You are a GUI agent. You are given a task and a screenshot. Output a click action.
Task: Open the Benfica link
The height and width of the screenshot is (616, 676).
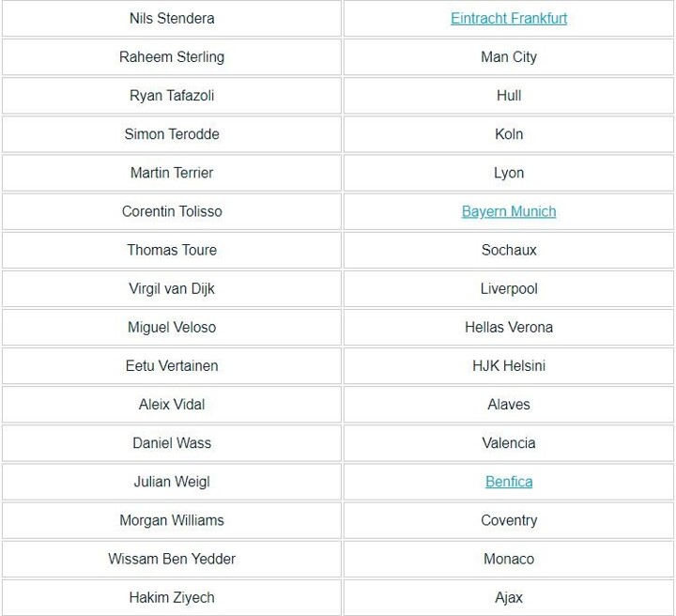point(508,482)
